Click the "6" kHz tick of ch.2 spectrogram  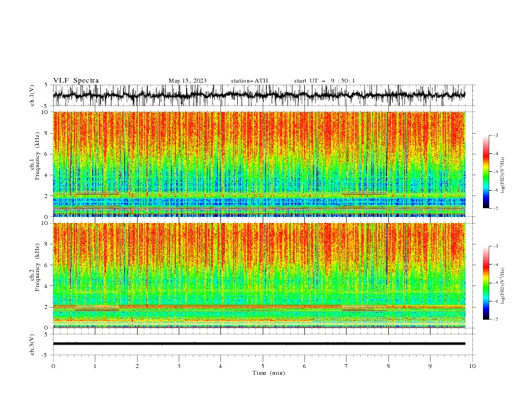coord(46,265)
